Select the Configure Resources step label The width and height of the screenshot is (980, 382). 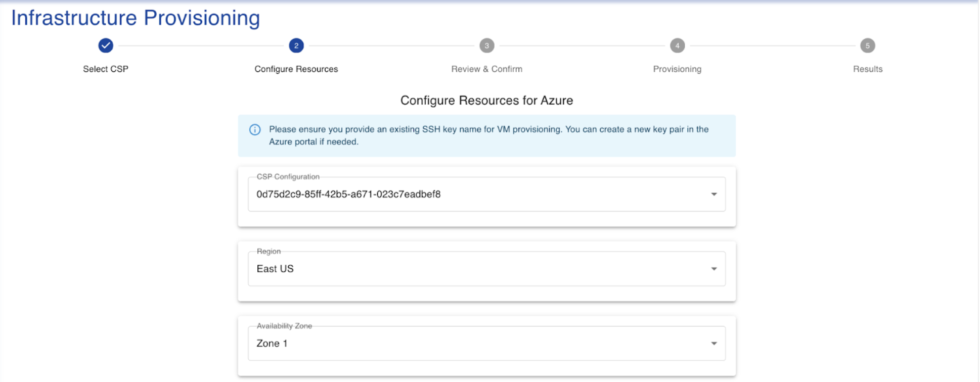296,69
